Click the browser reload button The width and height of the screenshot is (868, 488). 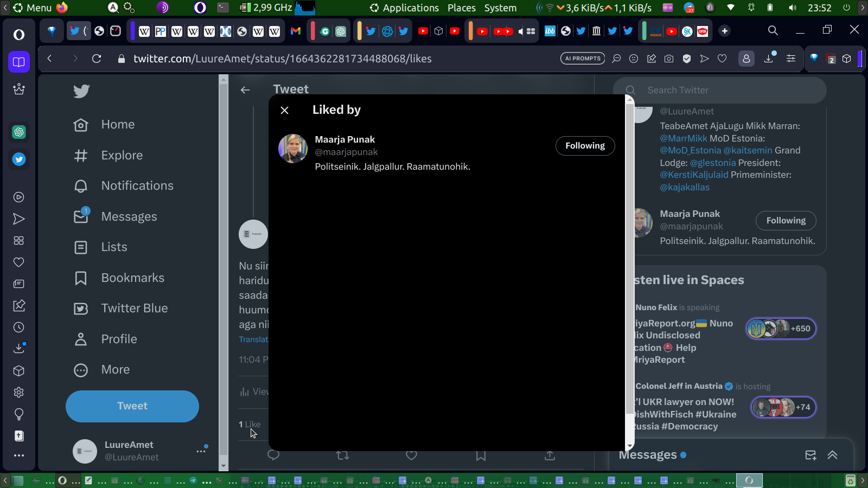click(97, 59)
